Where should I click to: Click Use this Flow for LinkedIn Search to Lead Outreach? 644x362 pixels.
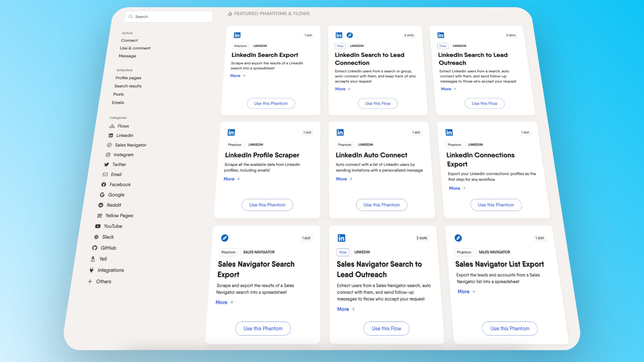point(484,104)
